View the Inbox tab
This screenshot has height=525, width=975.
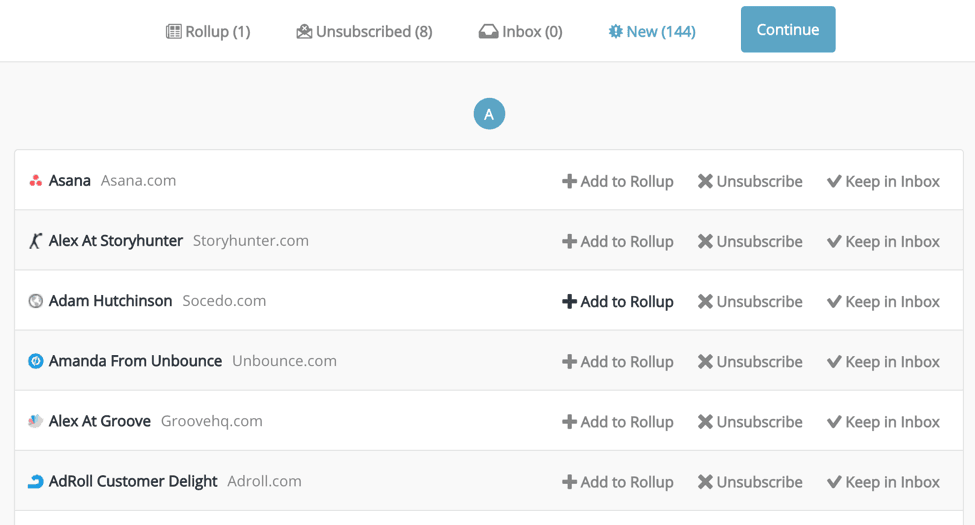520,32
